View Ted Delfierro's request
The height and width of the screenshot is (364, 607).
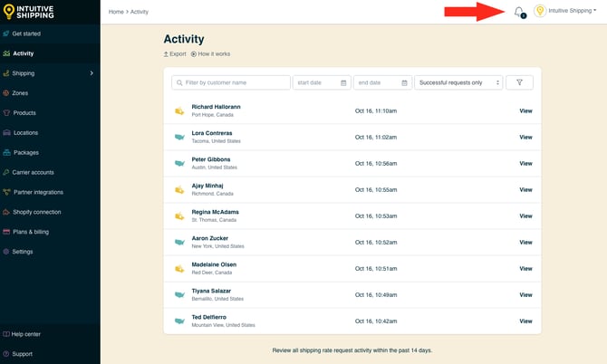pos(525,321)
